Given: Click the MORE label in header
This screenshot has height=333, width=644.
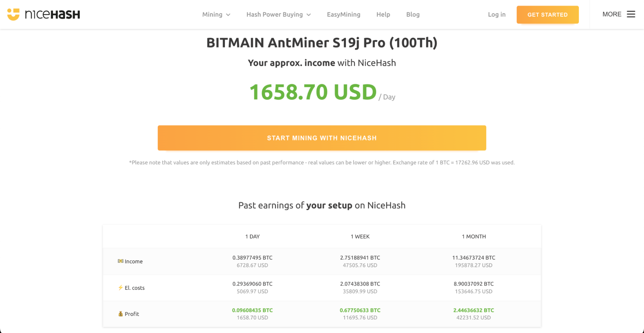Looking at the screenshot, I should click(612, 14).
